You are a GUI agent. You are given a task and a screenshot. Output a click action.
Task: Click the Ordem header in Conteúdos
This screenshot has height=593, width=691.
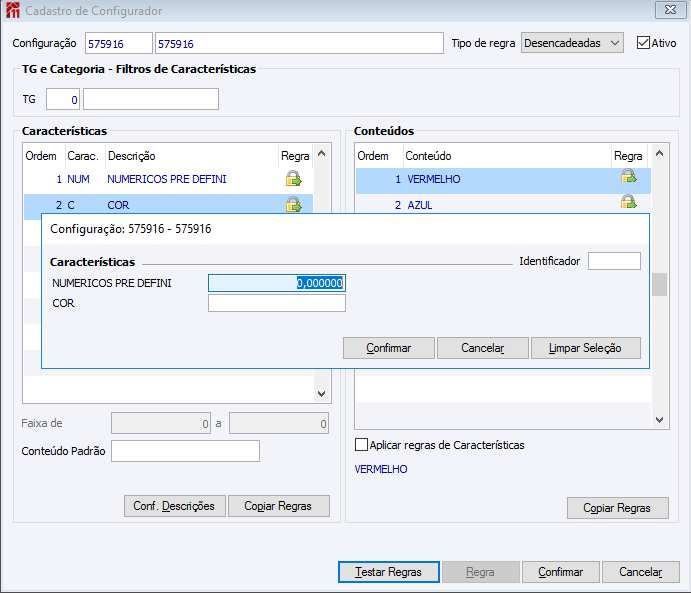tap(373, 156)
